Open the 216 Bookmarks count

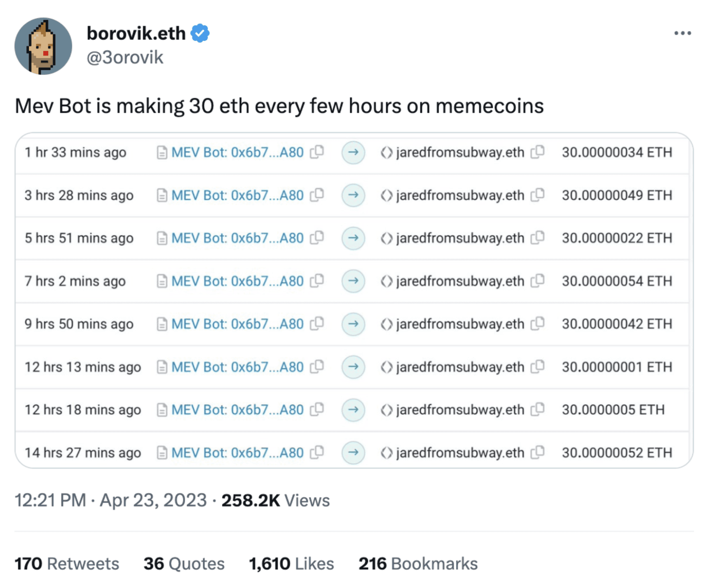(x=418, y=563)
